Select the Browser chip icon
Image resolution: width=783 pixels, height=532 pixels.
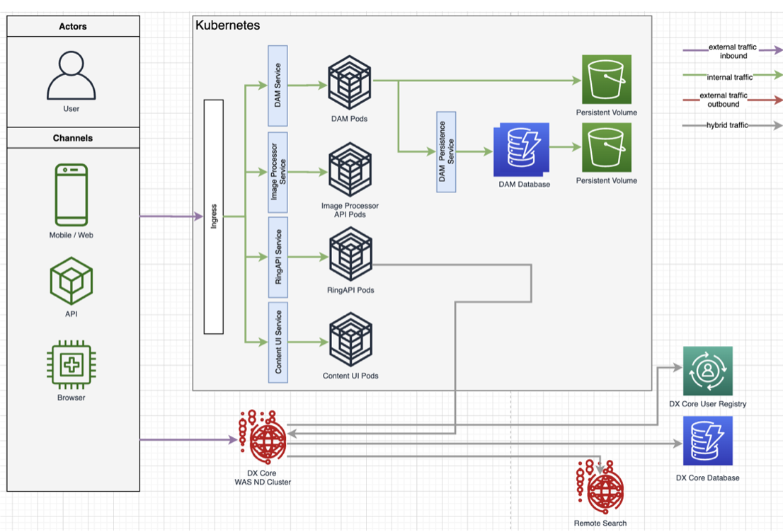pyautogui.click(x=70, y=364)
